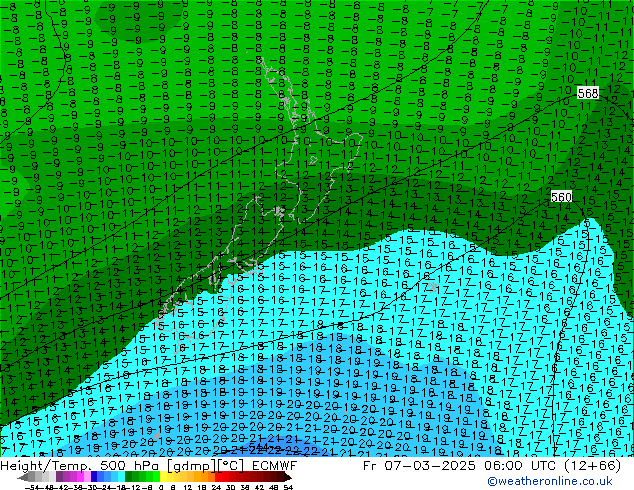Image resolution: width=634 pixels, height=490 pixels.
Task: Click the "[°C]" unit label
Action: [231, 466]
